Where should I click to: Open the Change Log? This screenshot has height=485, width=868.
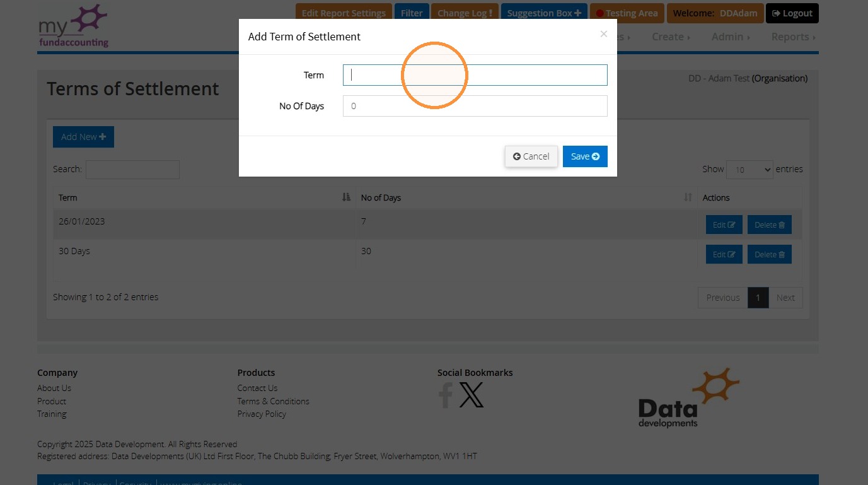tap(465, 13)
